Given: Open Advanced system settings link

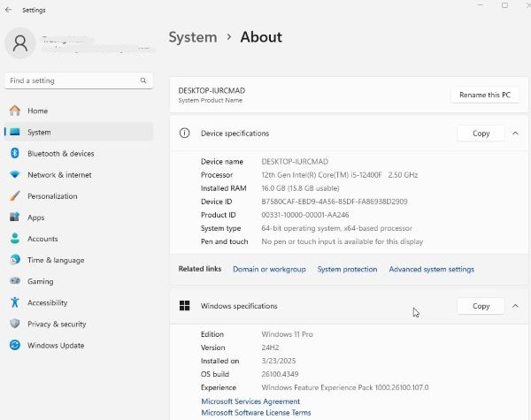Looking at the screenshot, I should (x=432, y=269).
